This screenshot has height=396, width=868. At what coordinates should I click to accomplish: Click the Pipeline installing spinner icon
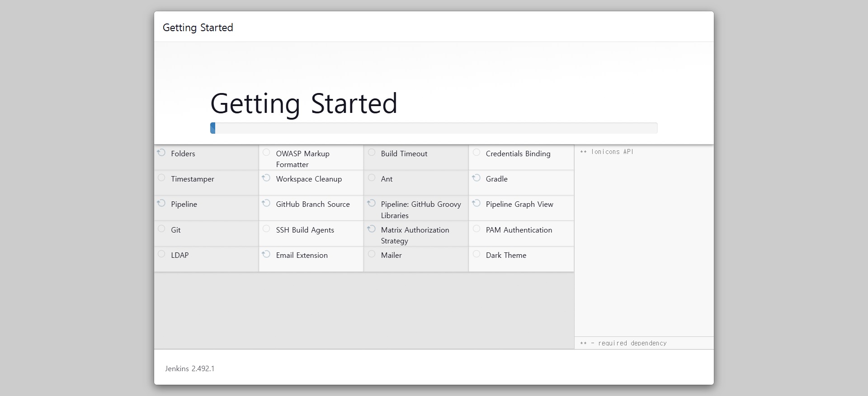click(x=161, y=203)
